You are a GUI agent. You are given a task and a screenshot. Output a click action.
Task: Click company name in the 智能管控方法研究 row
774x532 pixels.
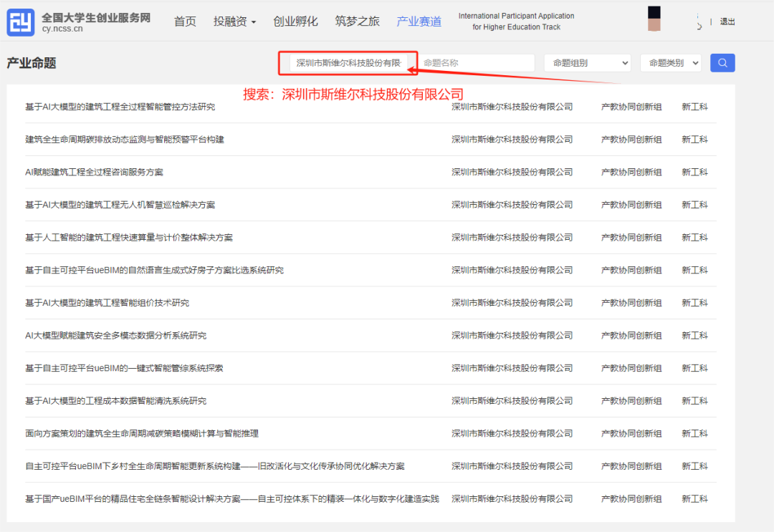pyautogui.click(x=512, y=107)
